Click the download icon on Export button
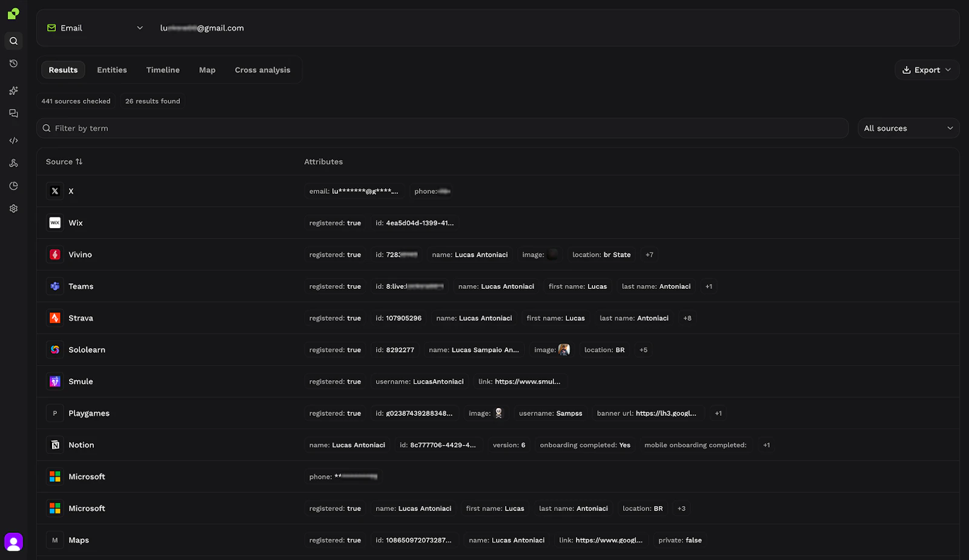The image size is (969, 560). pyautogui.click(x=907, y=70)
